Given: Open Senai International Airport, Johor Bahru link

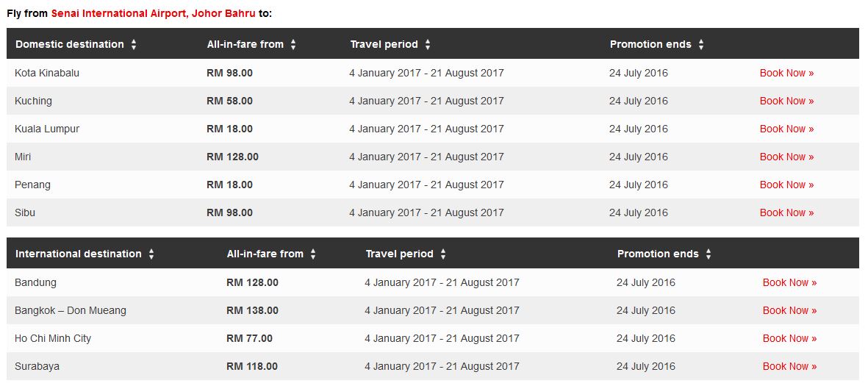Looking at the screenshot, I should tap(154, 13).
